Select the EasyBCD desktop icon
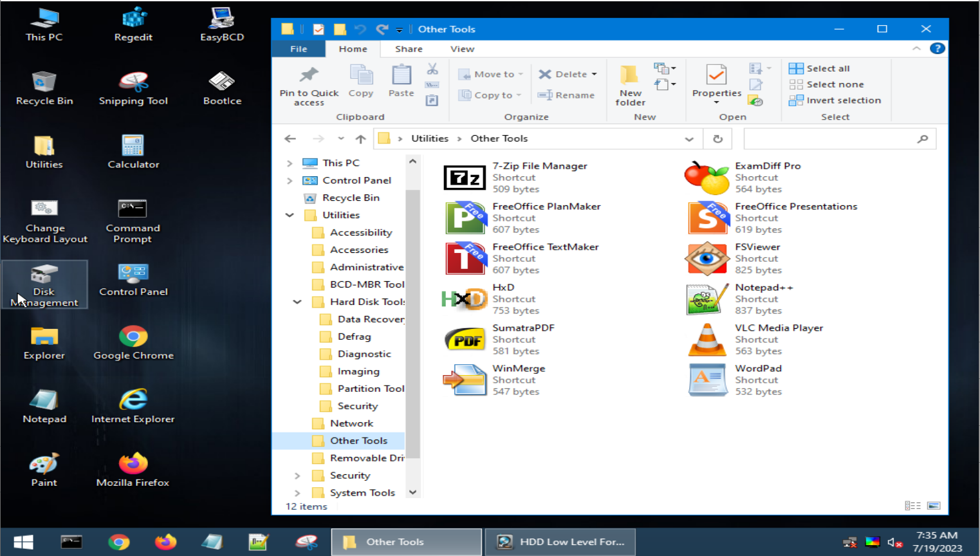 click(x=222, y=24)
